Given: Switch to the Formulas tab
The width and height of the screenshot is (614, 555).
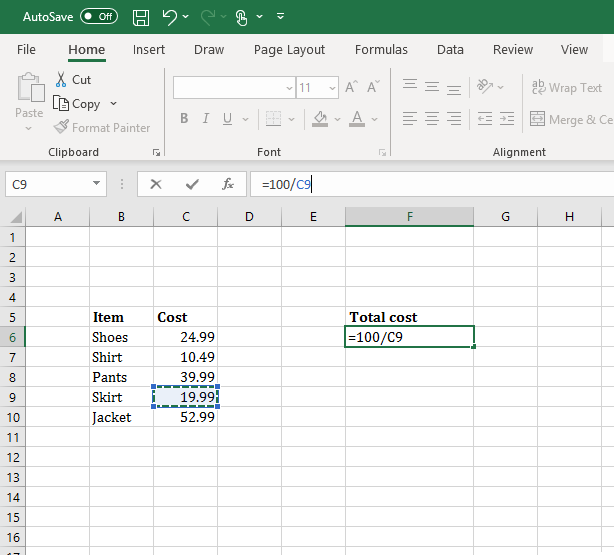Looking at the screenshot, I should point(381,50).
